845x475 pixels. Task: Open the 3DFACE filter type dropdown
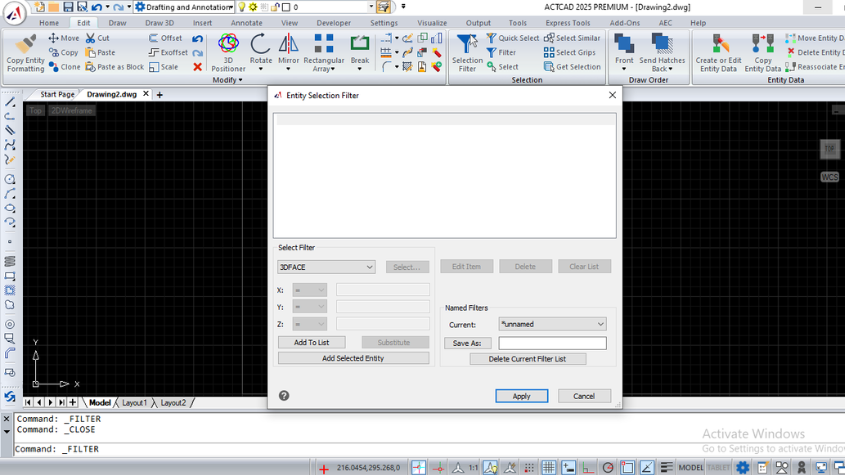[x=326, y=267]
